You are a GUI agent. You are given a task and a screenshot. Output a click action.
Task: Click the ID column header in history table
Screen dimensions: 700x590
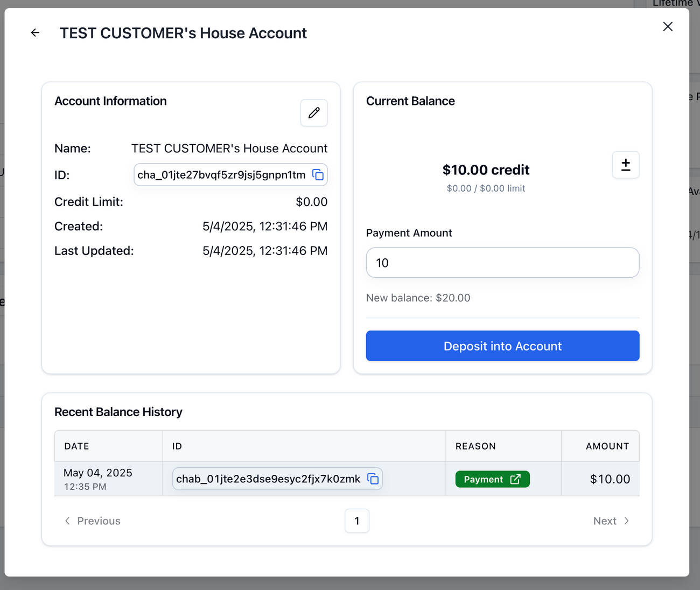pos(177,446)
